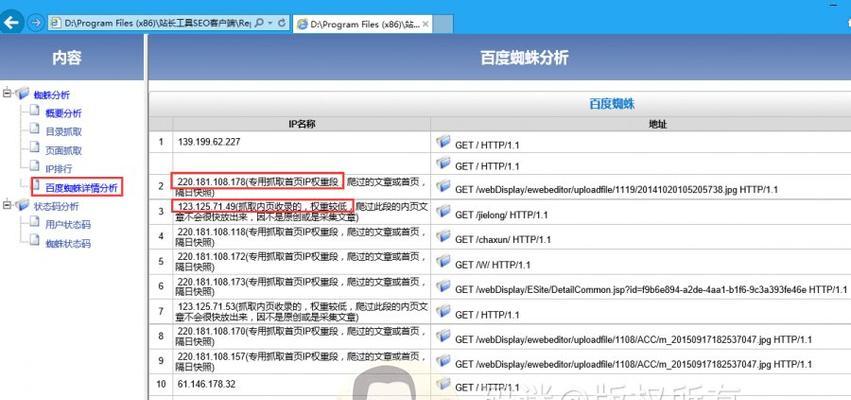Click page icon next to 页面抓取

tap(35, 148)
